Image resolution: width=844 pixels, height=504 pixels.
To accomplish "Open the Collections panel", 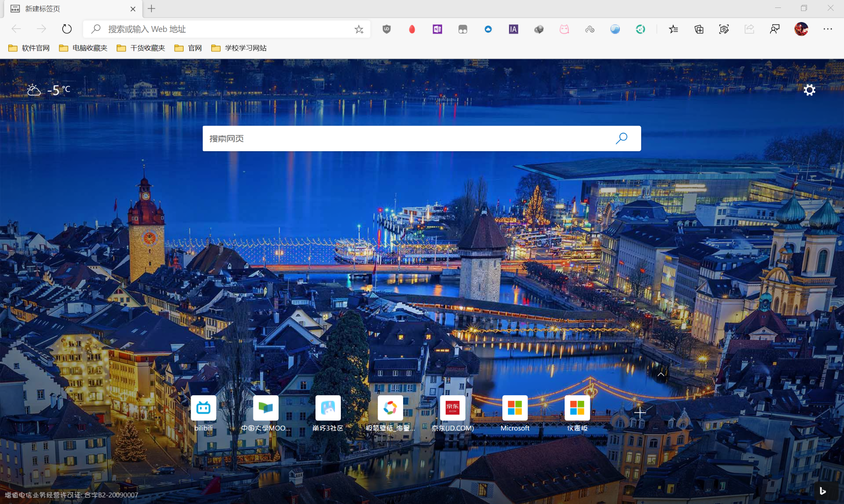I will click(x=699, y=29).
